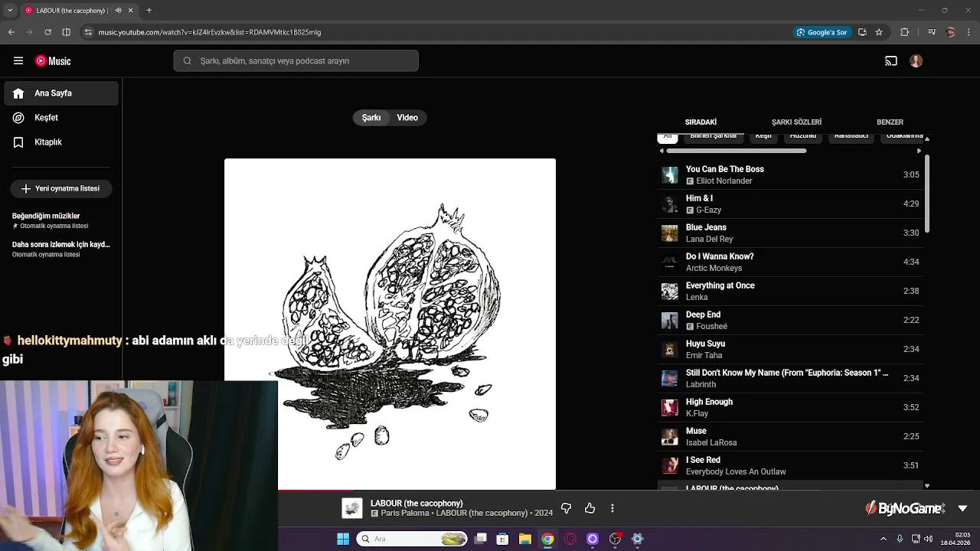Select the SIRADAKİ tab
Screen dimensions: 980x551
[701, 122]
